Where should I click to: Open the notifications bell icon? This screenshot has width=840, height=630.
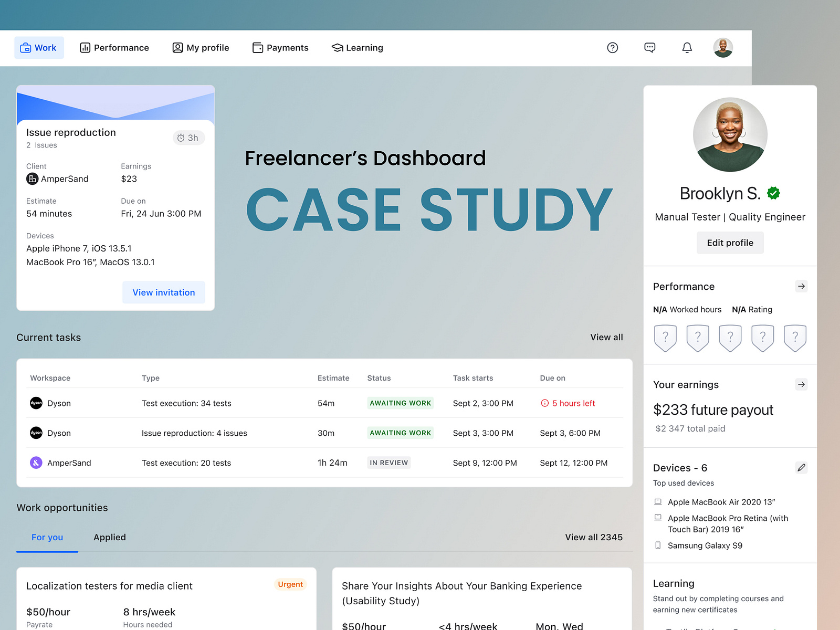(687, 48)
